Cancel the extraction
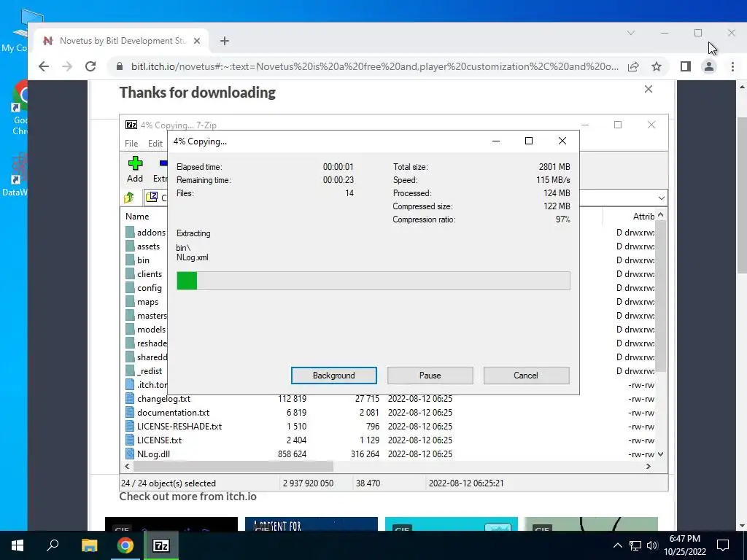This screenshot has width=747, height=560. [526, 376]
